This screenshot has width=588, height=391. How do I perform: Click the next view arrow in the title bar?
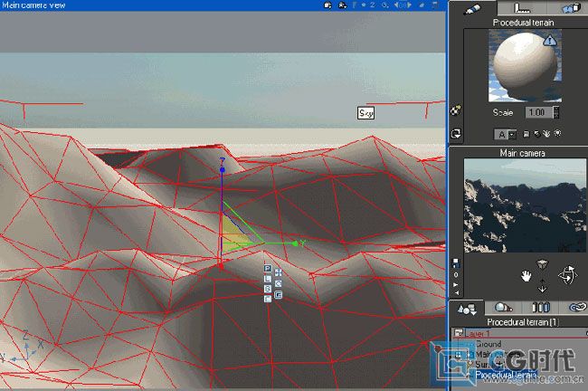click(410, 5)
